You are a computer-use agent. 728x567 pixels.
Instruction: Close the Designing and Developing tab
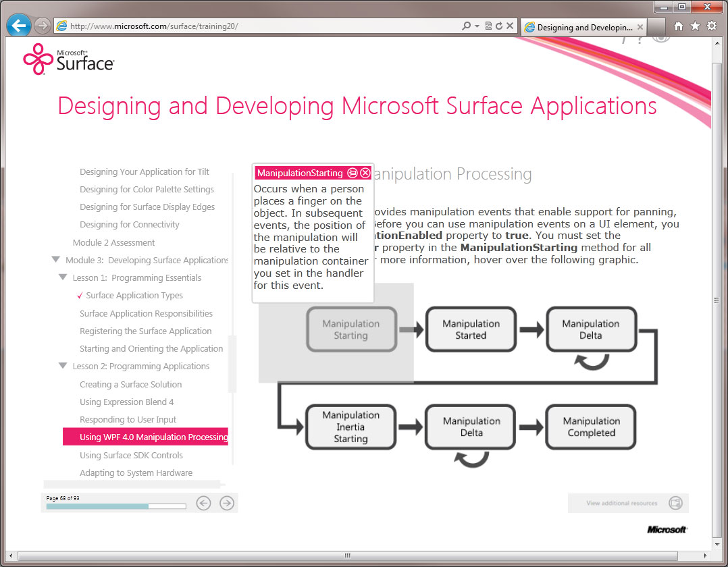(640, 27)
